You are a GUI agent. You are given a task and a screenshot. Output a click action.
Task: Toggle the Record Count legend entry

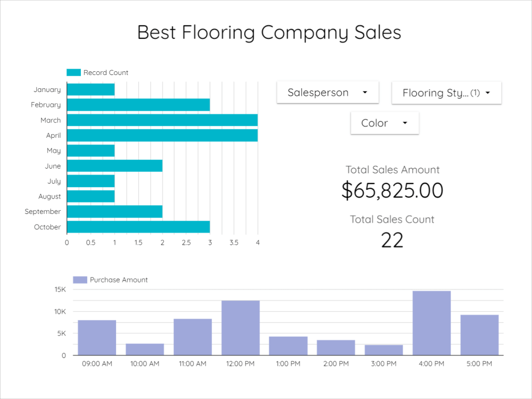click(x=97, y=72)
